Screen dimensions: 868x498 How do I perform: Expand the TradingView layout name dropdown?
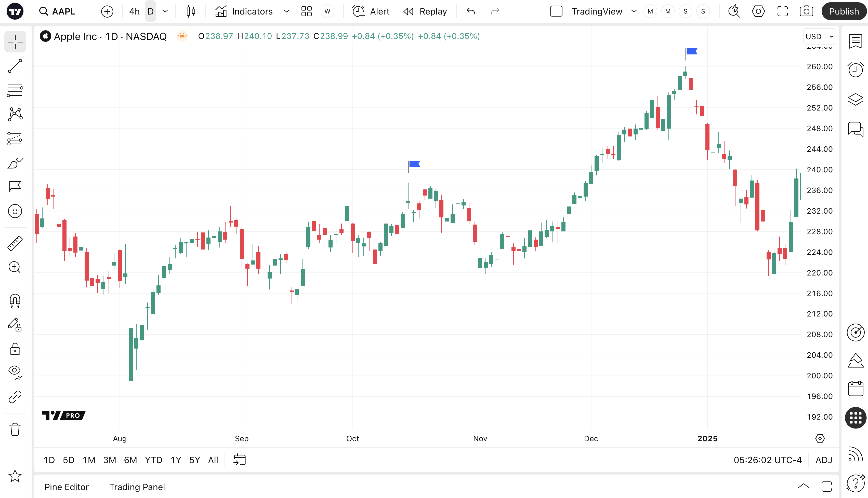634,12
